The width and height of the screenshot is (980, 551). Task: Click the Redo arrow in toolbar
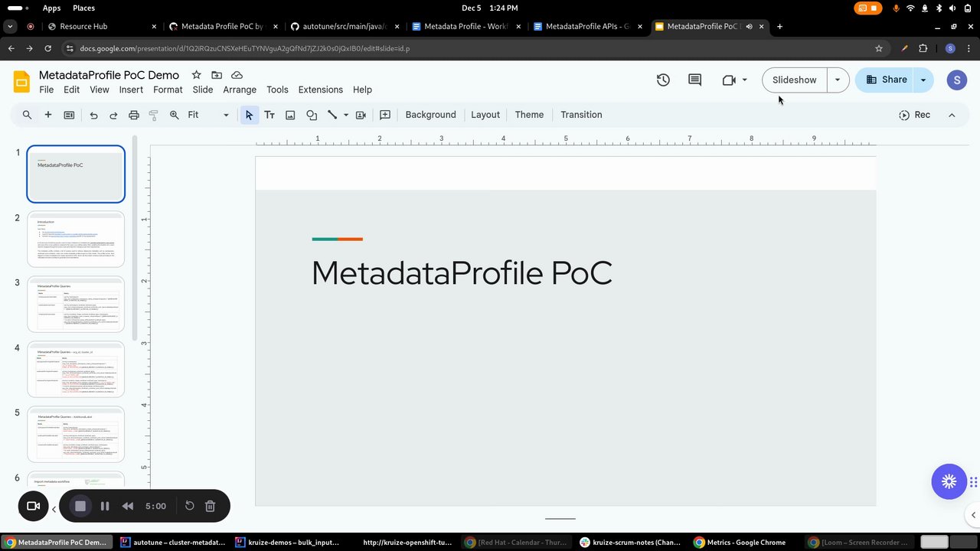click(x=113, y=115)
